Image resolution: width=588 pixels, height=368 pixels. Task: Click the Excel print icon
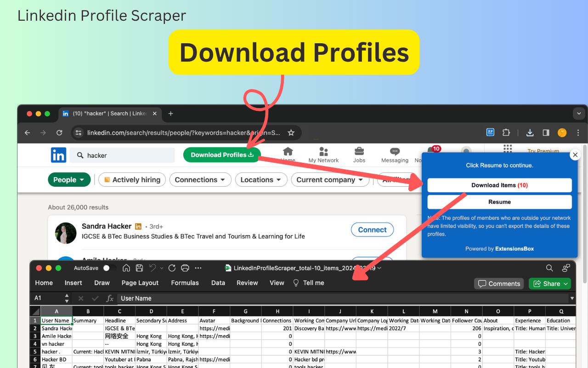185,268
